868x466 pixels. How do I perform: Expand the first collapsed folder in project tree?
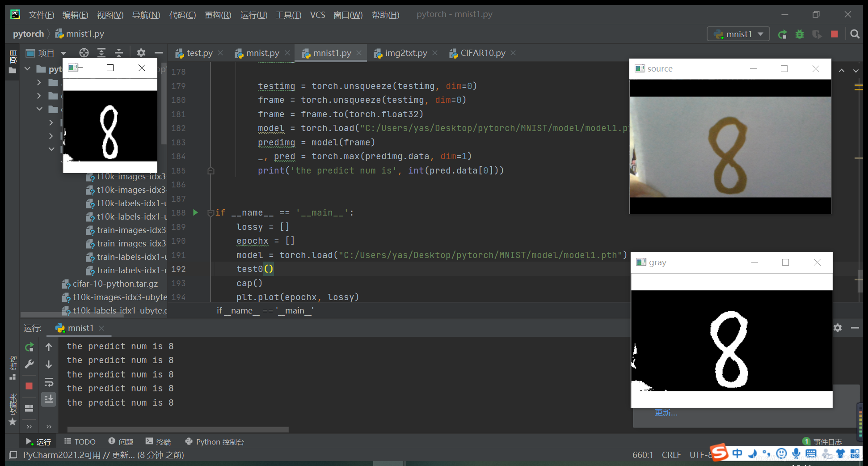39,82
